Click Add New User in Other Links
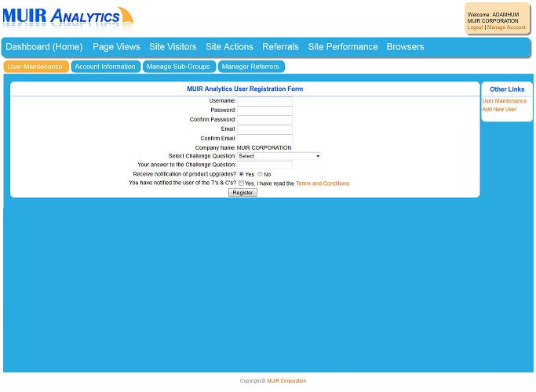Image resolution: width=536 pixels, height=392 pixels. (499, 109)
